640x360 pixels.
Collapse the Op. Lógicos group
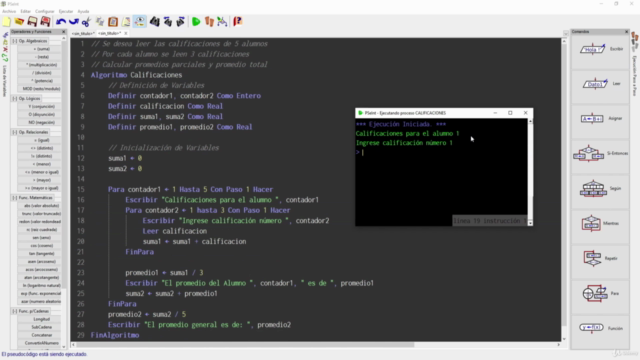pyautogui.click(x=15, y=99)
